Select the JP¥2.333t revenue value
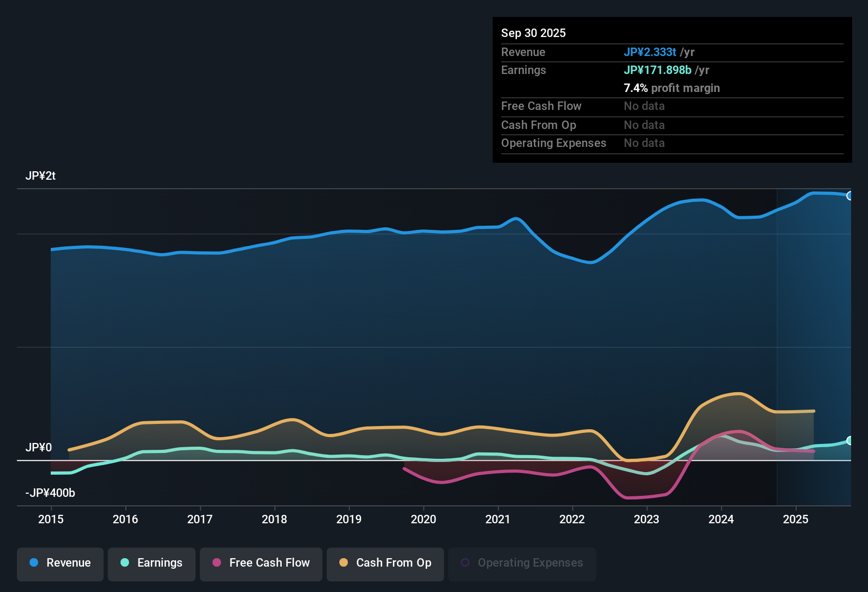The height and width of the screenshot is (592, 868). 650,52
